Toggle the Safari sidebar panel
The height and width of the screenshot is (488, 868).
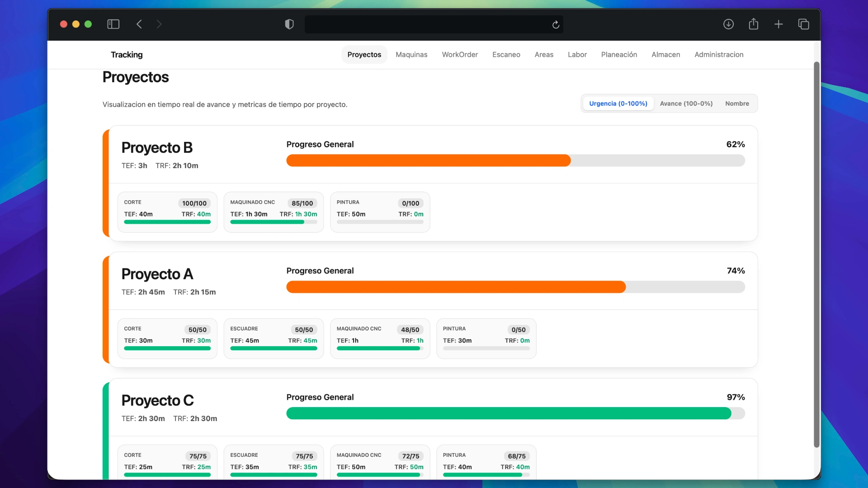(x=113, y=24)
